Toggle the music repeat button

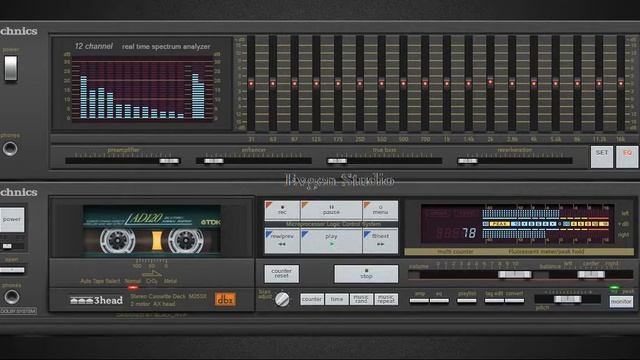(386, 299)
